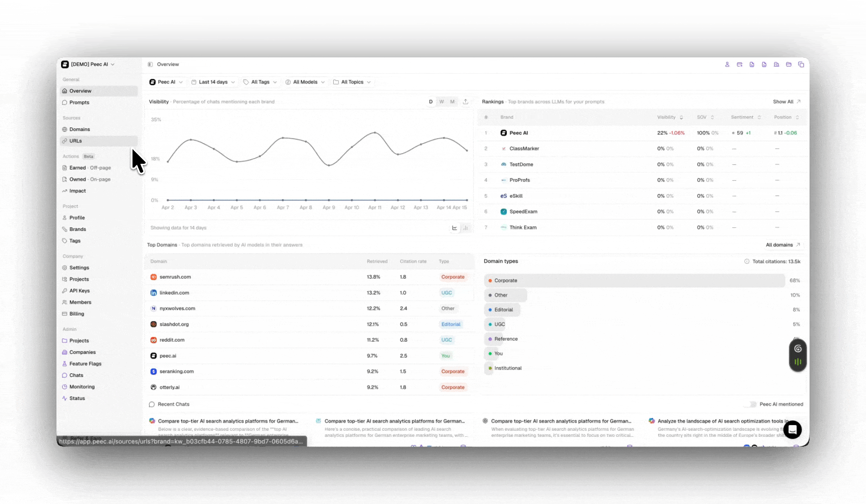
Task: Click the copy icon in top-right toolbar
Action: point(802,64)
